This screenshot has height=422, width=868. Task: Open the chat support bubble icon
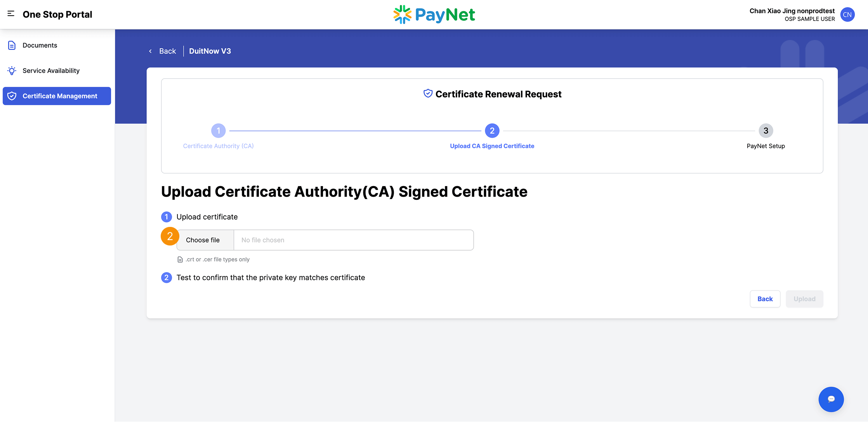pyautogui.click(x=831, y=399)
